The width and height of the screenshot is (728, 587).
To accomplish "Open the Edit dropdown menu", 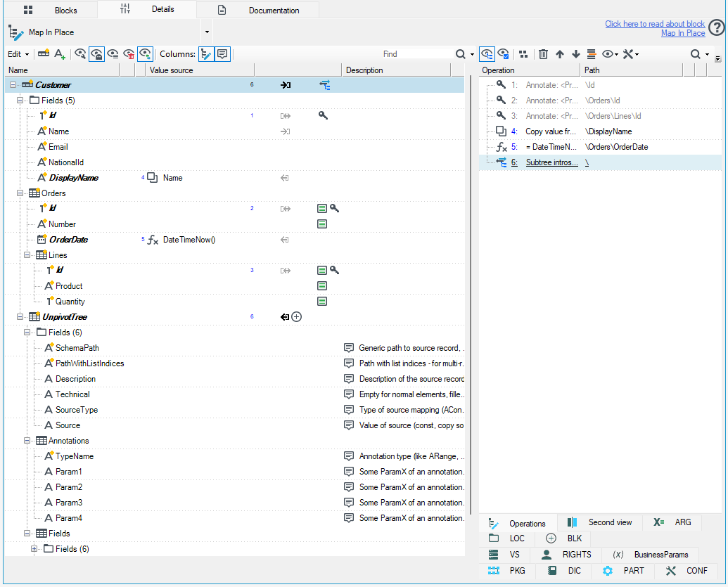I will [x=18, y=54].
